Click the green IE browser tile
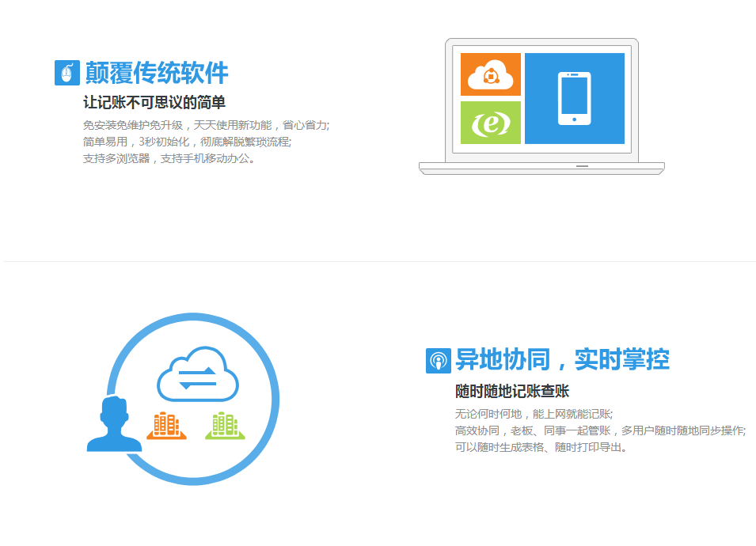Screen dimensions: 756x546 [x=491, y=123]
